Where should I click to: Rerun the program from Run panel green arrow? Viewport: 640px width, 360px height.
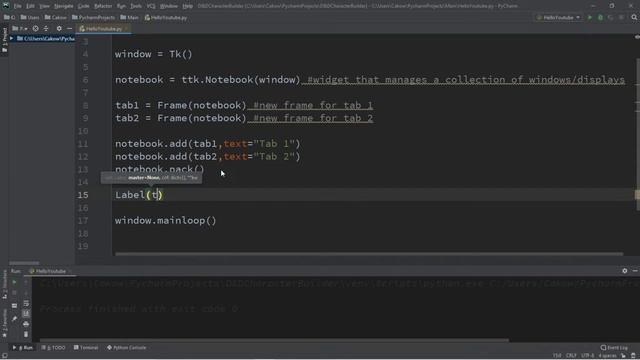pos(14,282)
